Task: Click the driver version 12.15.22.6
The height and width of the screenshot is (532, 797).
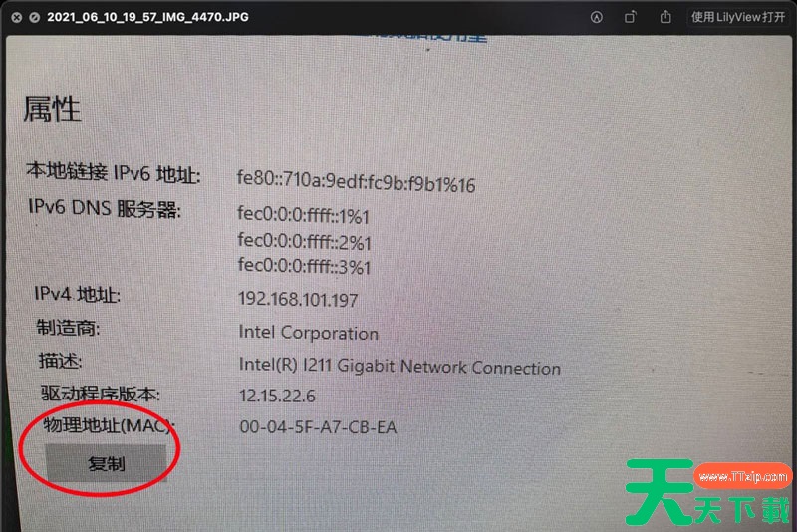Action: click(277, 396)
